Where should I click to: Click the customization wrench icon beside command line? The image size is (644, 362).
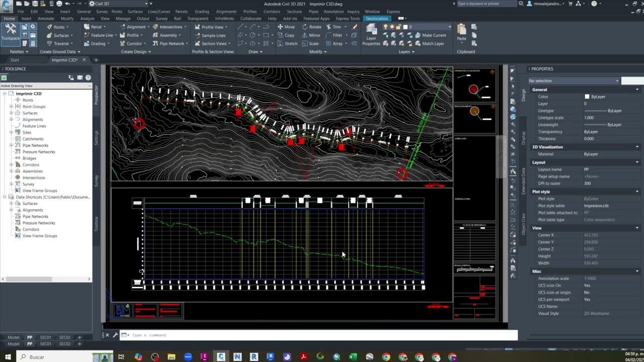(x=115, y=335)
